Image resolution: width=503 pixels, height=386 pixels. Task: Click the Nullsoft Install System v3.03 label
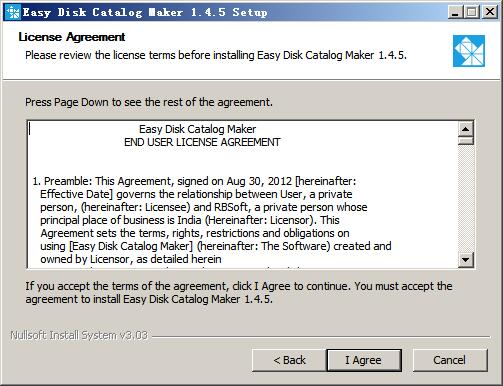(79, 335)
